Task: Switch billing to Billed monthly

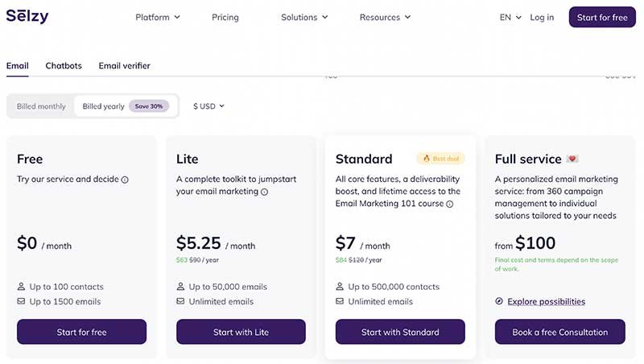Action: [x=41, y=106]
